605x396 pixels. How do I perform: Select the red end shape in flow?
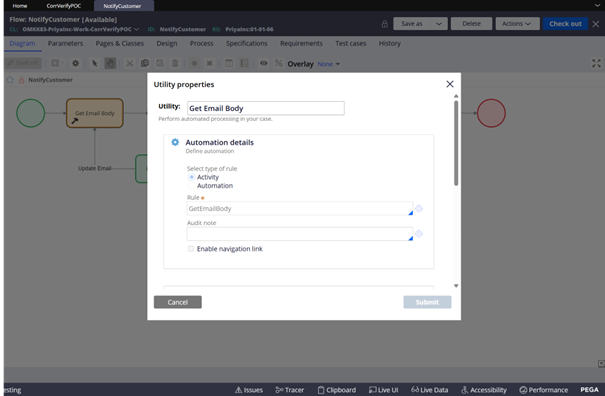tap(491, 113)
